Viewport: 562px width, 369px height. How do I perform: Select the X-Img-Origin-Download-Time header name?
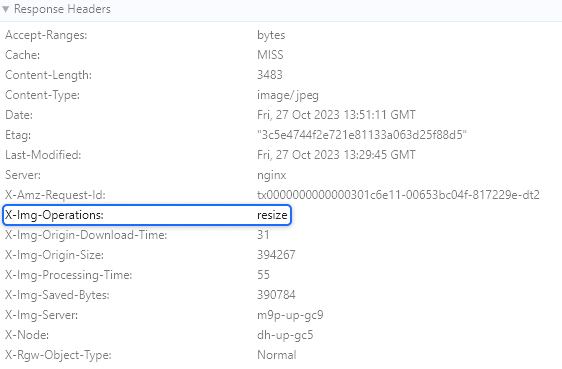[x=86, y=235]
